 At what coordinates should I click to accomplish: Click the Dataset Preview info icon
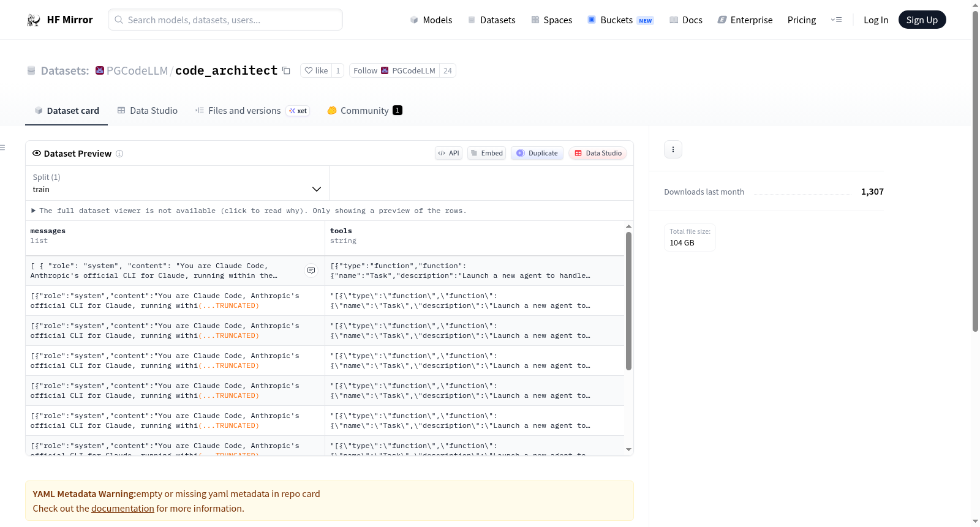click(119, 154)
